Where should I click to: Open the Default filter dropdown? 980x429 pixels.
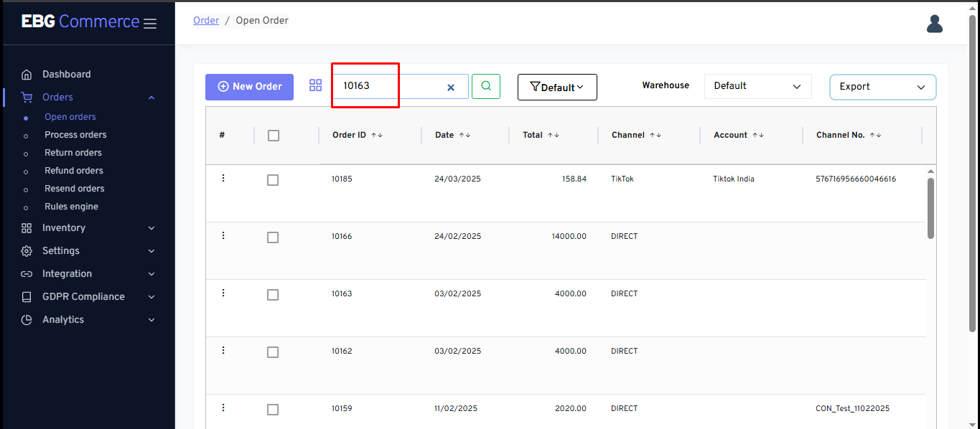tap(557, 87)
